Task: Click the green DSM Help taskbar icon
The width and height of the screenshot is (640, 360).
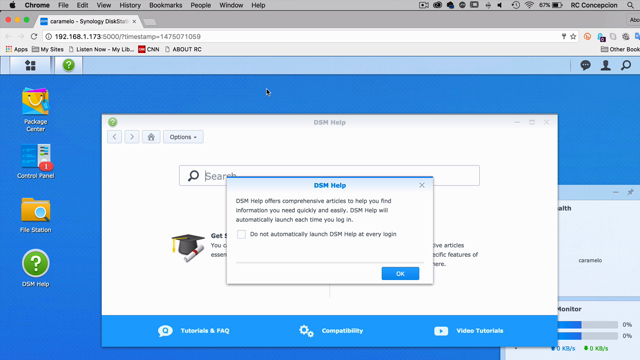Action: (69, 65)
